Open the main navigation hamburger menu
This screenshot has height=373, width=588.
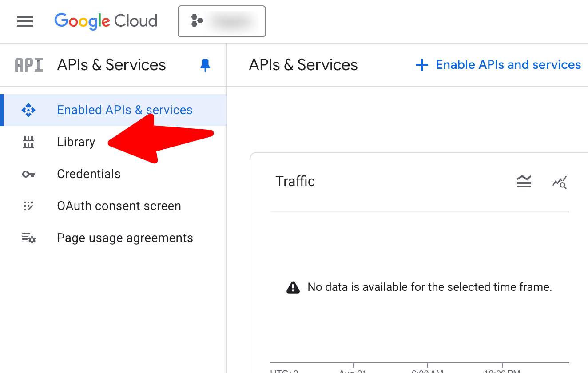pyautogui.click(x=25, y=21)
